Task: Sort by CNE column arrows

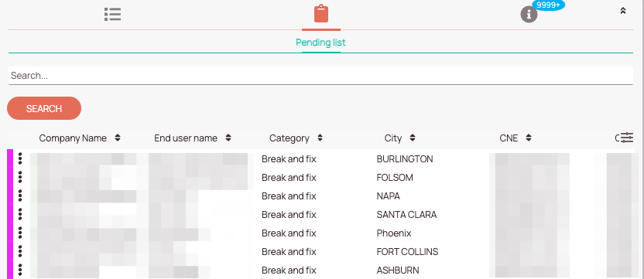Action: coord(529,138)
